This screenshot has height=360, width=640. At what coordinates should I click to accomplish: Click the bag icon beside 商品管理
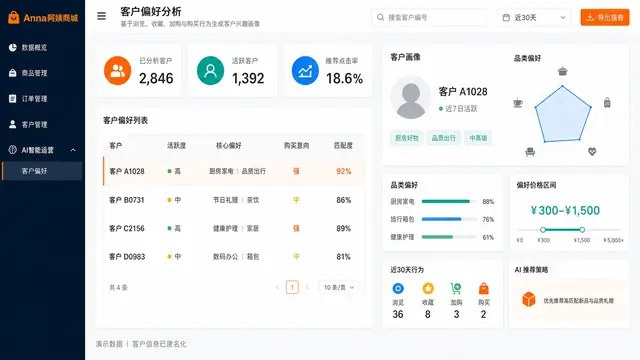[13, 73]
